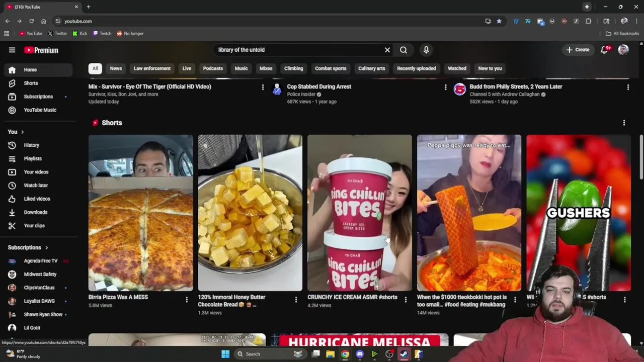Open the Shorts shelf options menu
The height and width of the screenshot is (362, 644).
pyautogui.click(x=624, y=123)
